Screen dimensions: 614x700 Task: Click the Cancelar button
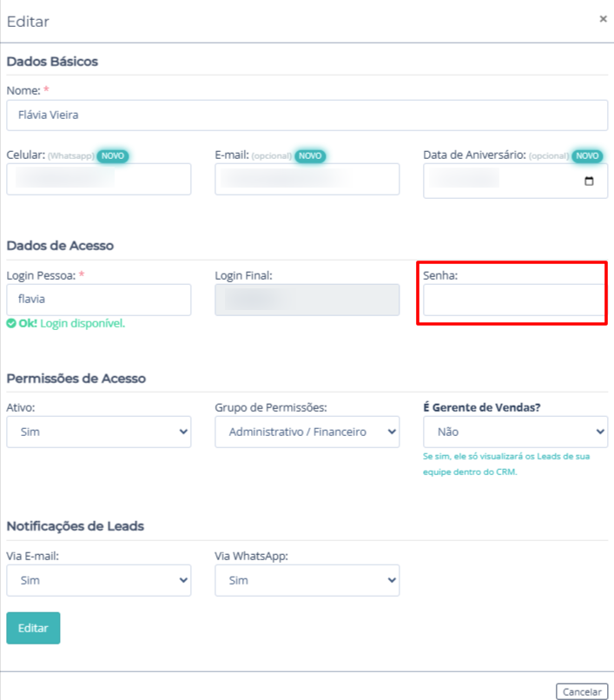[x=581, y=691]
